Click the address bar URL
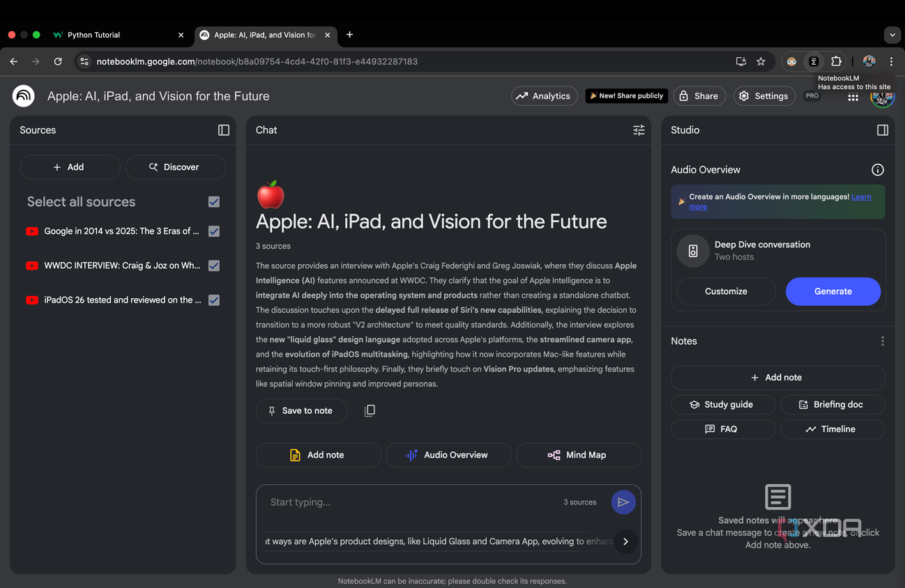The height and width of the screenshot is (588, 905). coord(257,61)
